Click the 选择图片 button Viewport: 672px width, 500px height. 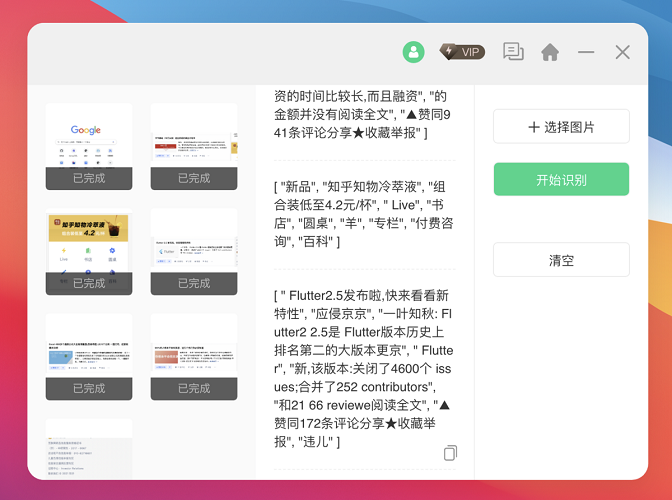[561, 127]
